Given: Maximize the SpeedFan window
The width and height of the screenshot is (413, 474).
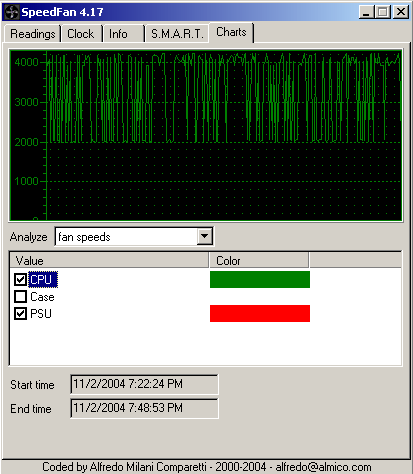Looking at the screenshot, I should [x=383, y=12].
